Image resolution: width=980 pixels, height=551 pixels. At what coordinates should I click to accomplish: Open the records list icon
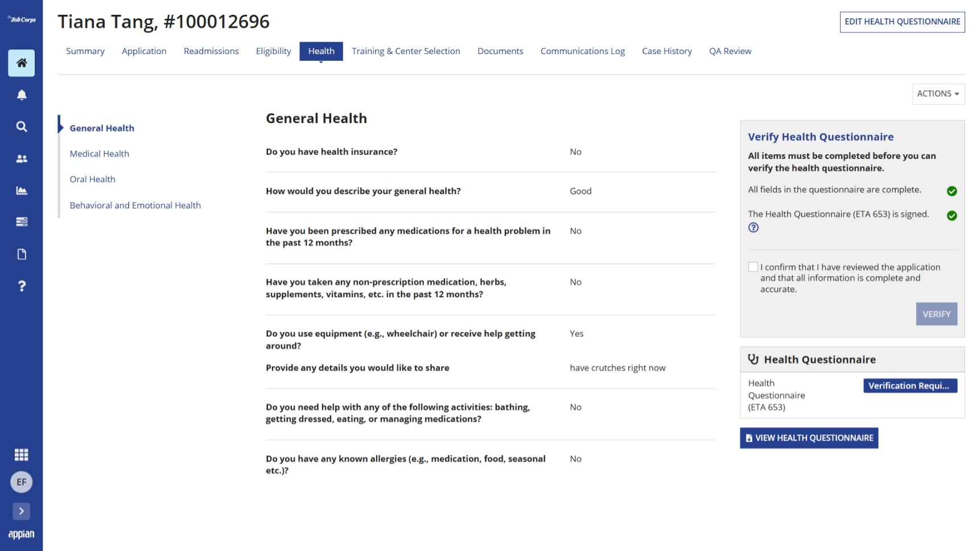[x=21, y=222]
